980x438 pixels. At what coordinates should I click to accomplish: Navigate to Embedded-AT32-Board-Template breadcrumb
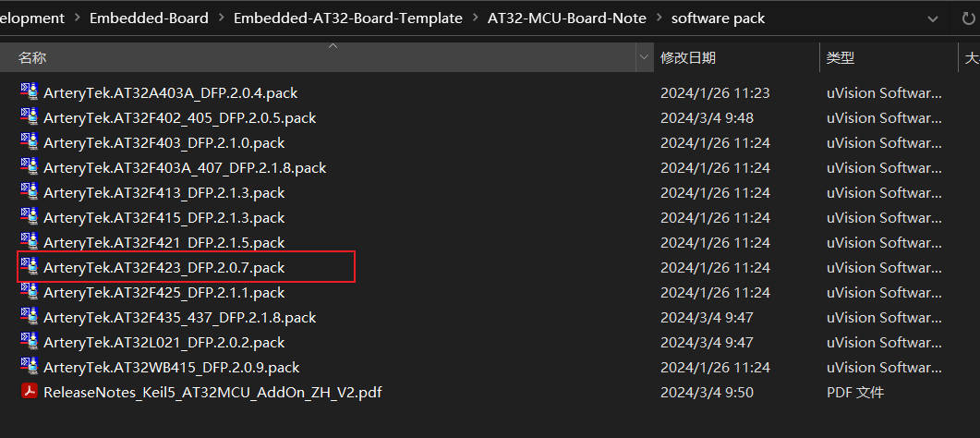(348, 18)
